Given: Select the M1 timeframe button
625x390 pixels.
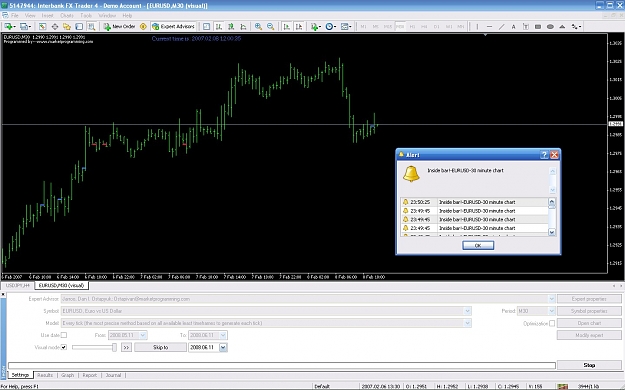Looking at the screenshot, I should [364, 27].
